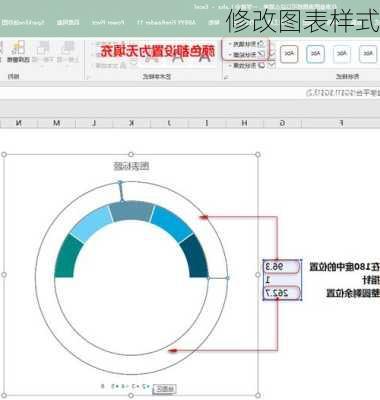This screenshot has width=380, height=400.
Task: Select the dark navy doughnut segment
Action: coord(196,257)
